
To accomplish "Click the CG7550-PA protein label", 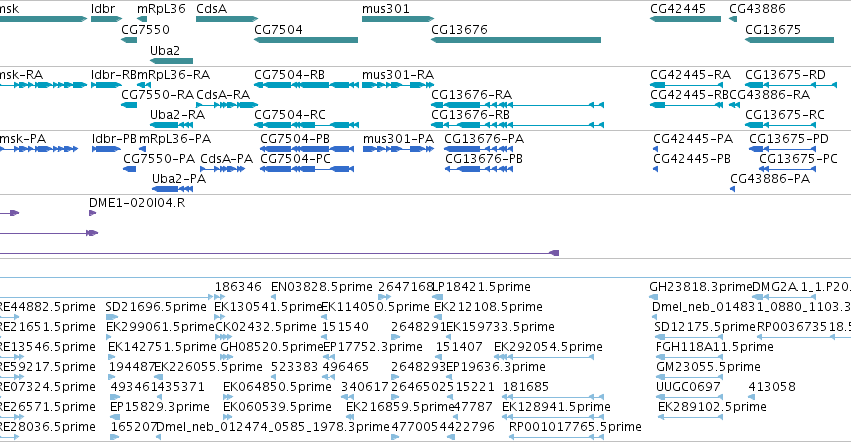I will coord(159,159).
